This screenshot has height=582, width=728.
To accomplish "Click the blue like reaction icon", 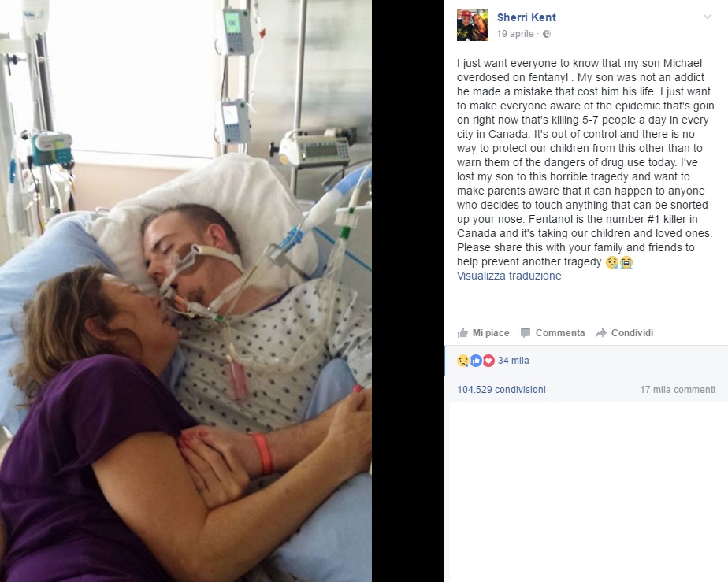I will [476, 361].
